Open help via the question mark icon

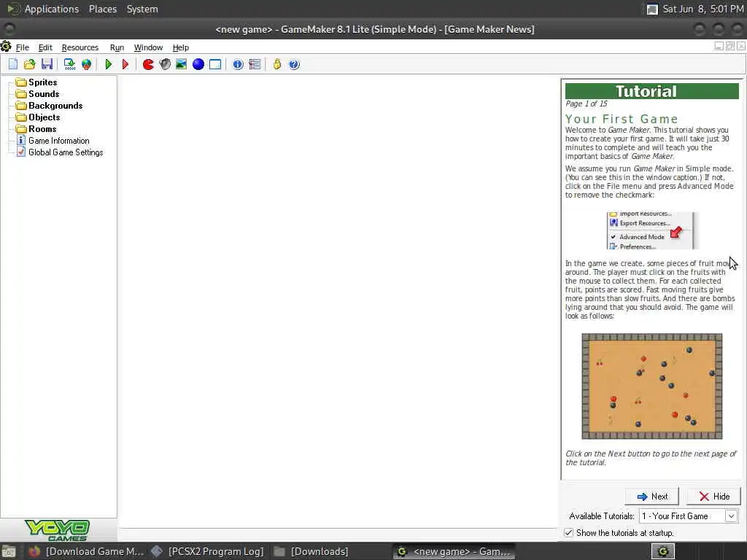295,64
